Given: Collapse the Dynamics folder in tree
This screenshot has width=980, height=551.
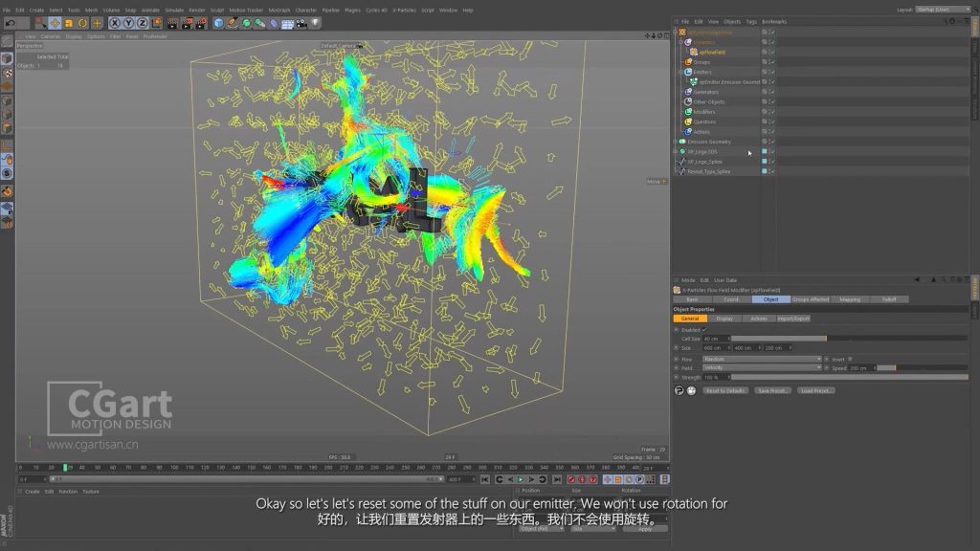Looking at the screenshot, I should (x=681, y=42).
